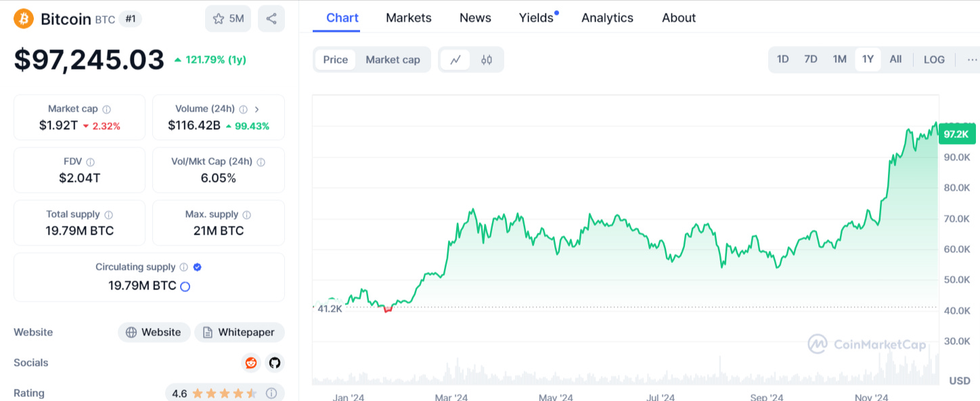Open the share icon button
Screen dimensions: 980x401
coord(271,18)
